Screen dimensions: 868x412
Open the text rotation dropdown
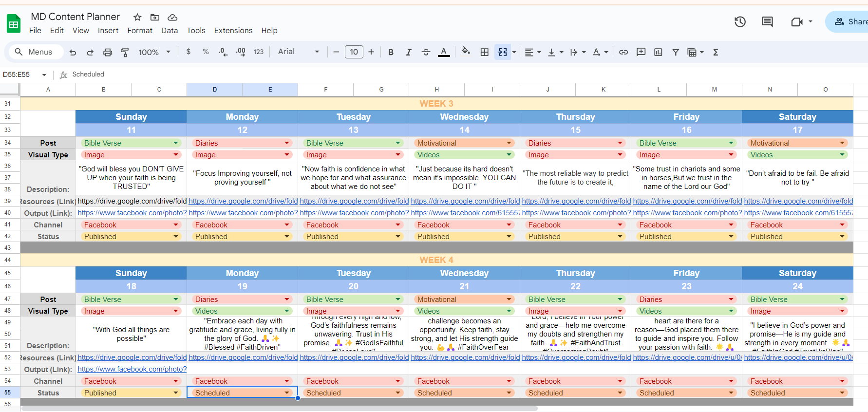[x=600, y=52]
